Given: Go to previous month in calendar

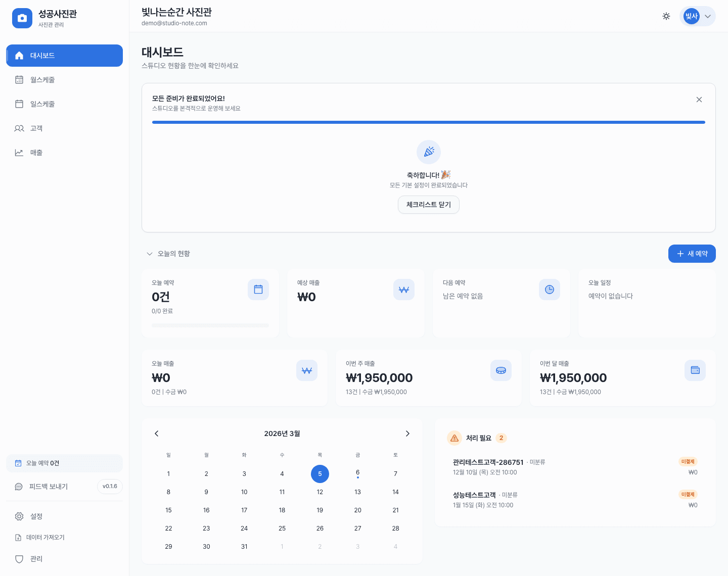Looking at the screenshot, I should tap(157, 434).
